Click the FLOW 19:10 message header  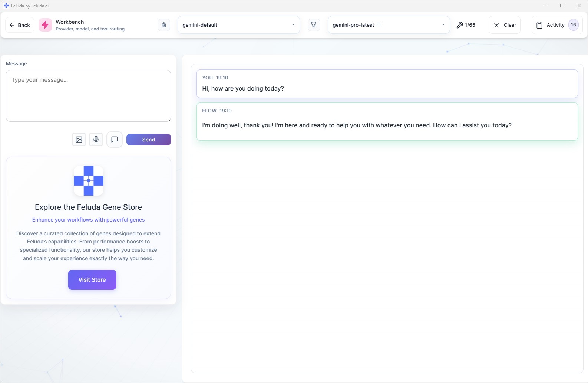coord(217,111)
